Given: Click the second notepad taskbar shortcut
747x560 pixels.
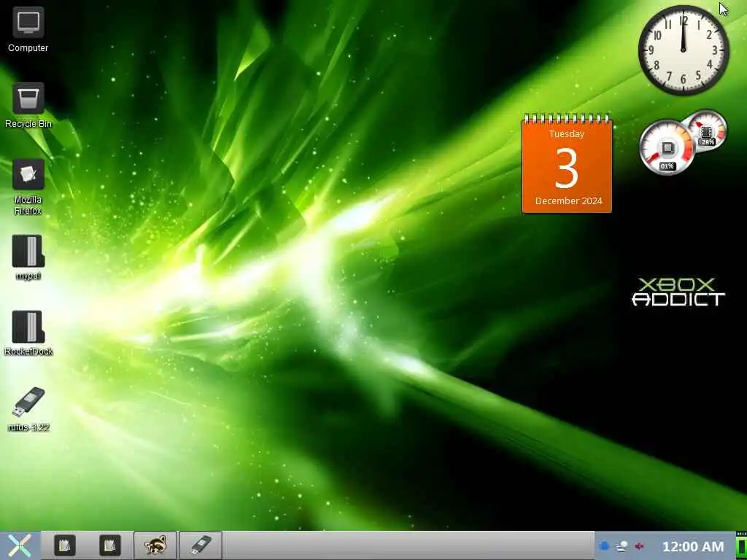Looking at the screenshot, I should click(109, 545).
